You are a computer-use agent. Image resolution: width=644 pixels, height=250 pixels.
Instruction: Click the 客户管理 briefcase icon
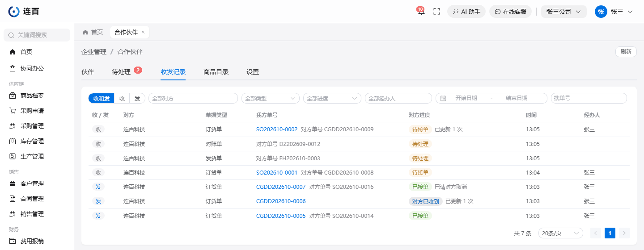[13, 183]
